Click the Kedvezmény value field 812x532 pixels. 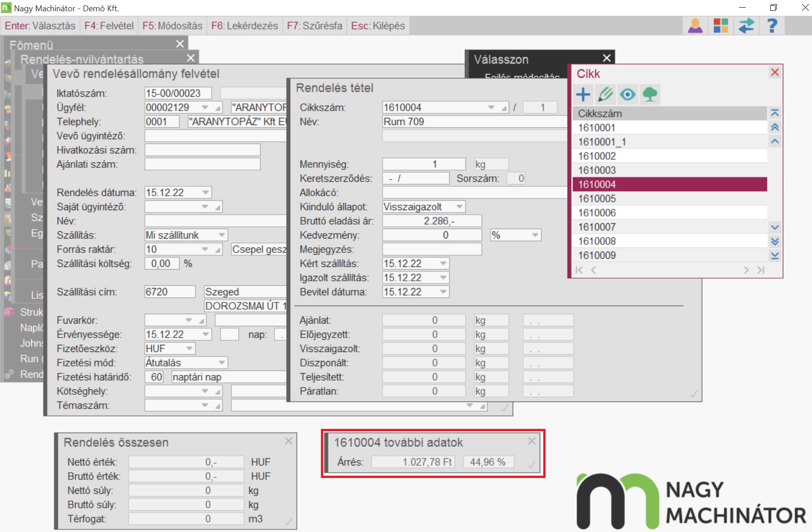coord(432,235)
